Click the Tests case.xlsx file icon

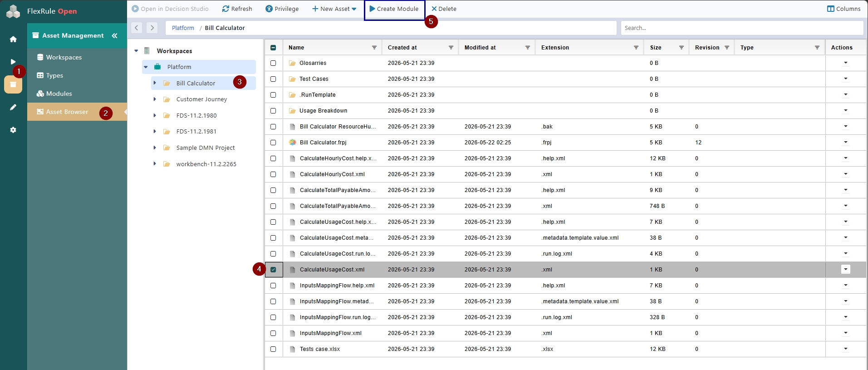tap(293, 349)
